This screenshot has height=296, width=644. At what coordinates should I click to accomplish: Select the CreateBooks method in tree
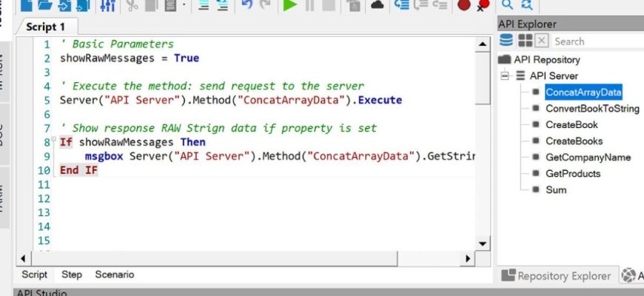(574, 141)
